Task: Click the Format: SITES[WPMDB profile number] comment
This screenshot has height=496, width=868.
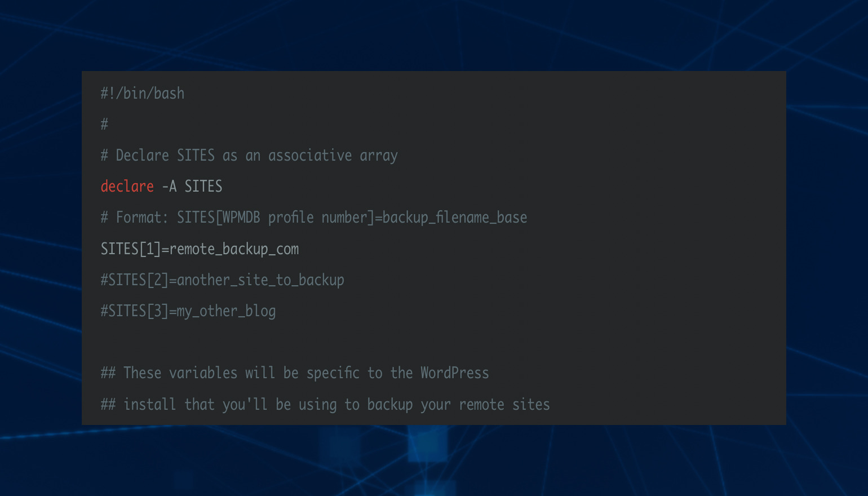Action: [x=314, y=218]
